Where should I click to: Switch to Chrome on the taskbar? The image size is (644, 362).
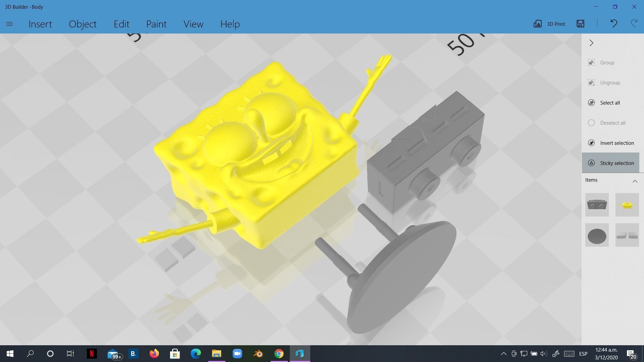pos(279,354)
